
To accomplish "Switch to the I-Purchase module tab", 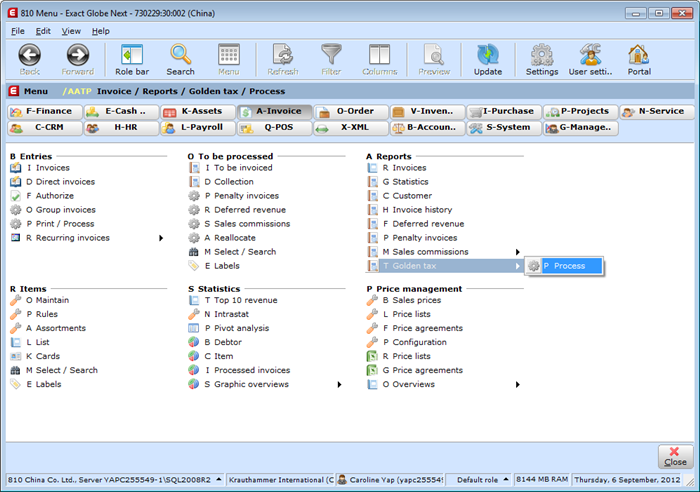I will point(504,112).
